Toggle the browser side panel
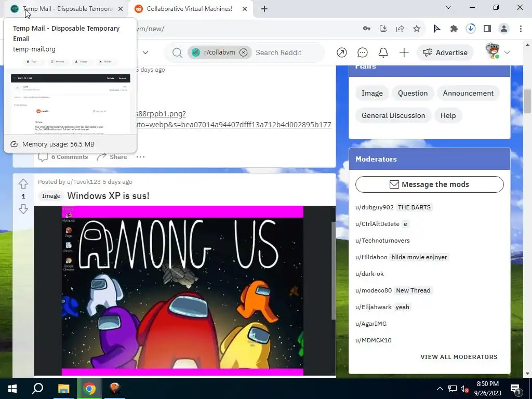This screenshot has height=399, width=532. point(487,29)
